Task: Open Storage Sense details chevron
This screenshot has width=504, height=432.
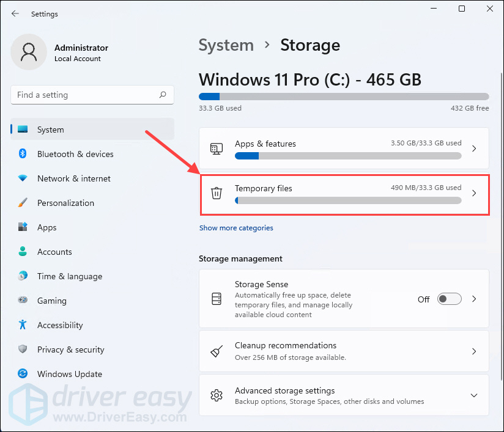Action: click(474, 299)
